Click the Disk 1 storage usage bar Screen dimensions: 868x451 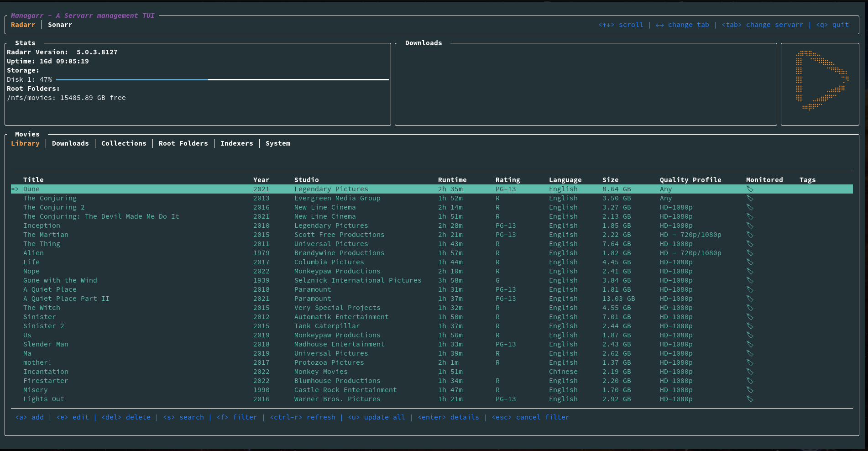222,79
